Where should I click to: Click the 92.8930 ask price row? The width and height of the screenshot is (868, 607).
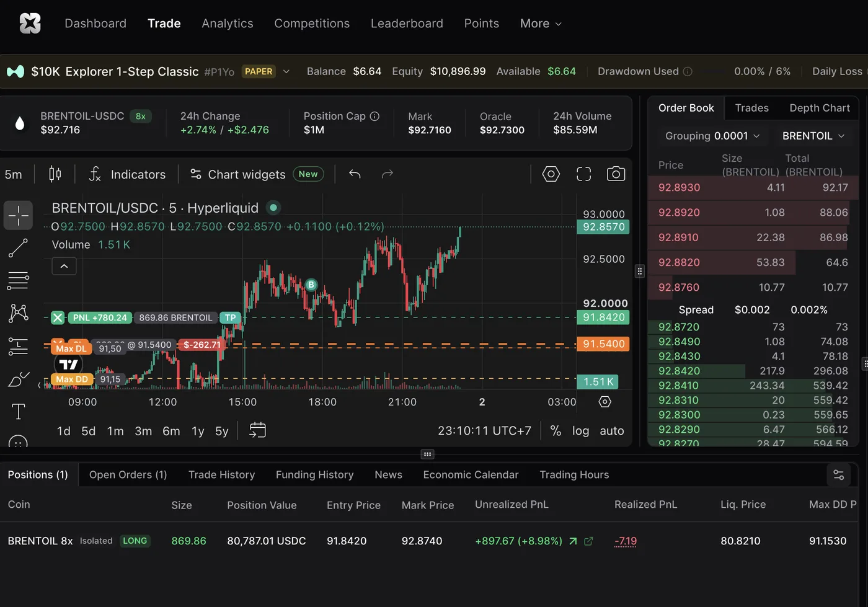click(753, 187)
